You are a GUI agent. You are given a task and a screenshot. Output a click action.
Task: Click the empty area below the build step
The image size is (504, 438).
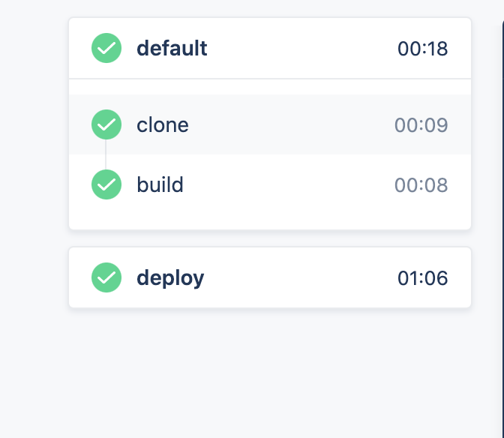(x=270, y=222)
